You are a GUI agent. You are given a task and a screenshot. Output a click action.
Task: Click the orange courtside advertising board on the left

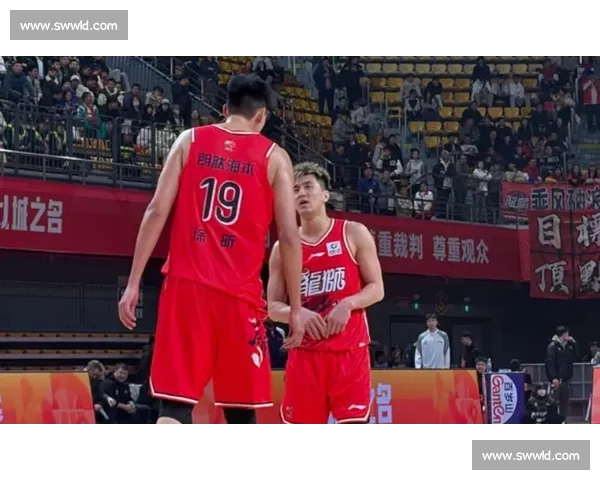(45, 398)
